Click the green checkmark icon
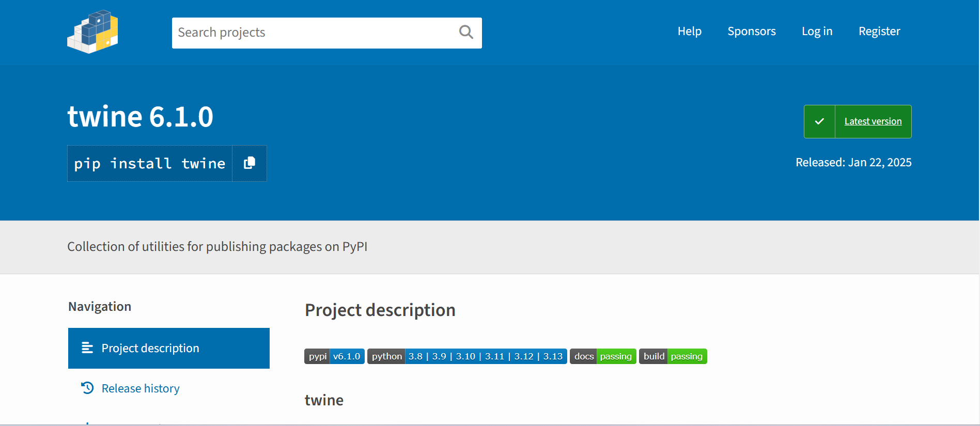Screen dimensions: 980x426 pos(819,121)
